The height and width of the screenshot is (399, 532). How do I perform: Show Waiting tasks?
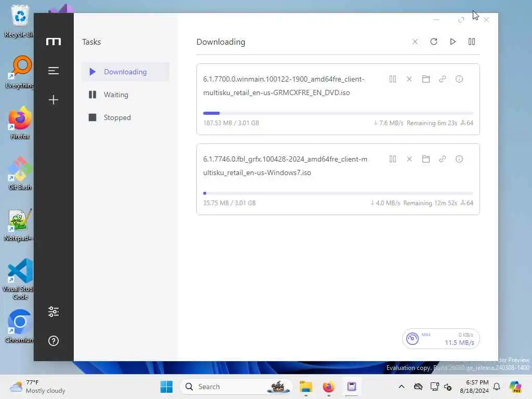tap(125, 95)
